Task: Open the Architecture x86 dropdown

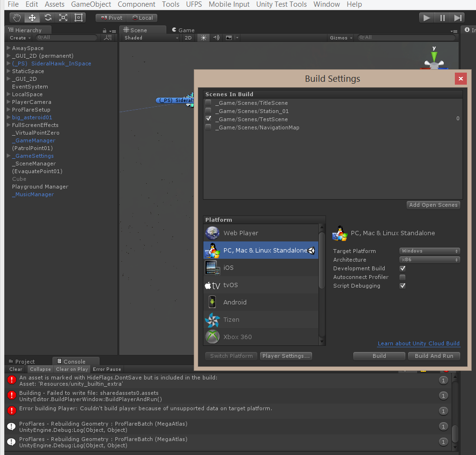Action: point(429,260)
